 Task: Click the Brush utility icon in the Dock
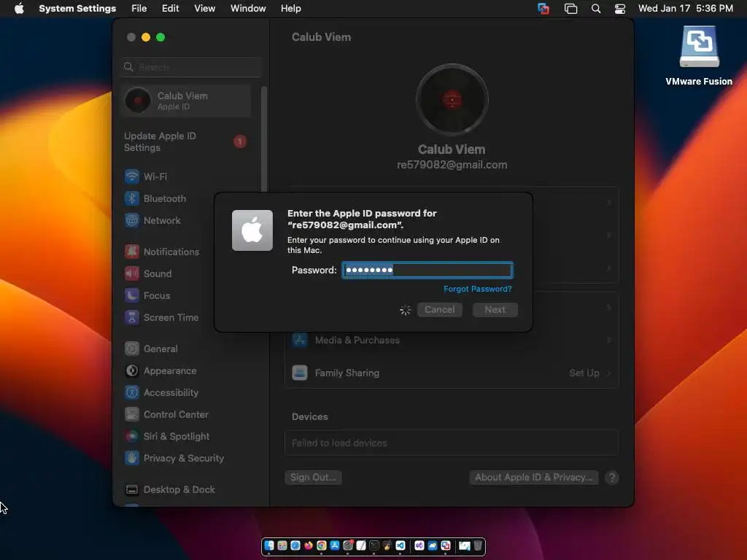[x=387, y=545]
